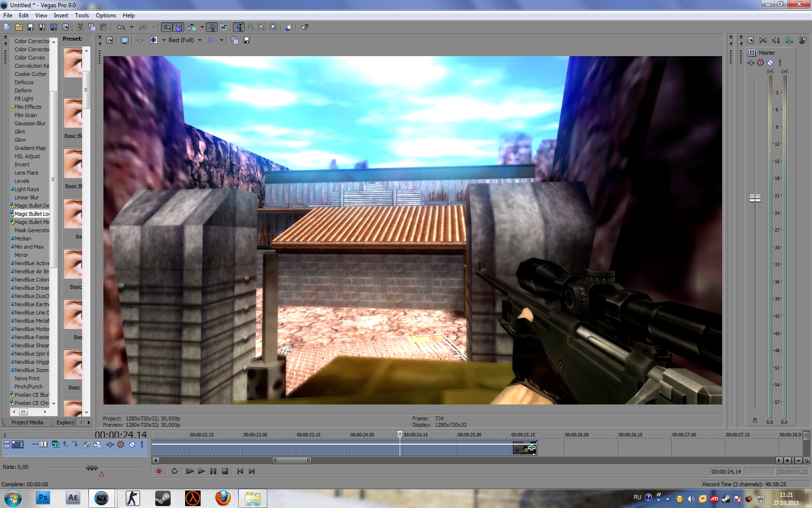Select the Gaussian Blur effect
This screenshot has height=508, width=812.
coord(30,123)
